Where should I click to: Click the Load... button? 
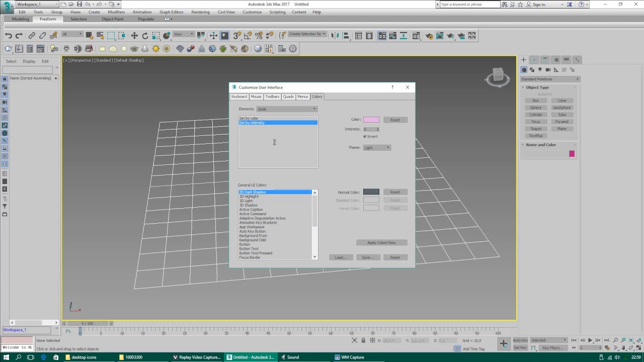pyautogui.click(x=341, y=257)
